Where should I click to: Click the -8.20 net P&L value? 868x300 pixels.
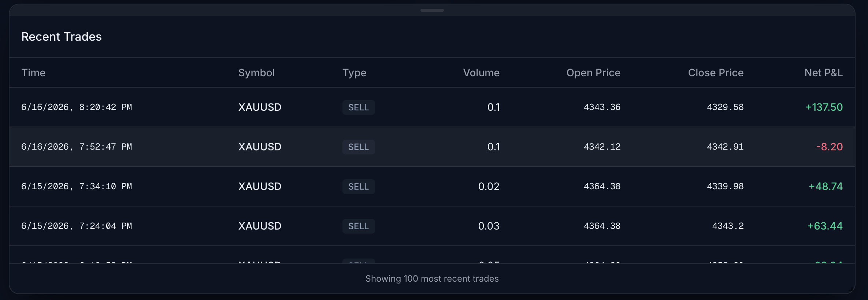(830, 147)
